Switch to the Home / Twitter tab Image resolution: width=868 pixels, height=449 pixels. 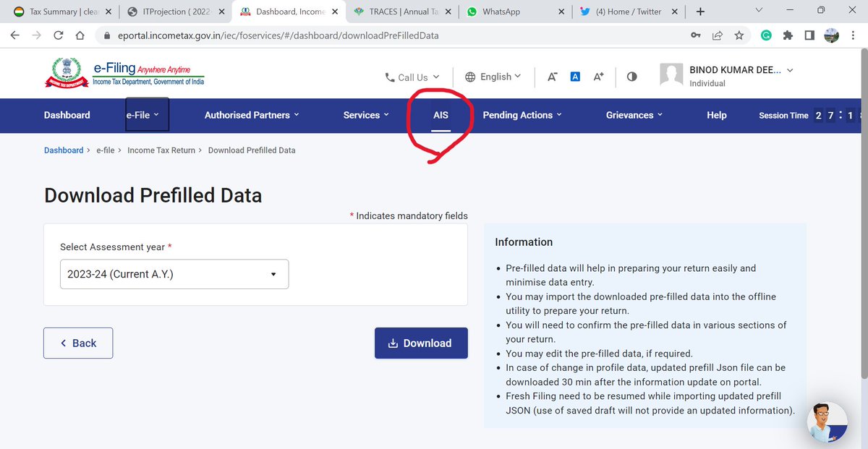(628, 12)
